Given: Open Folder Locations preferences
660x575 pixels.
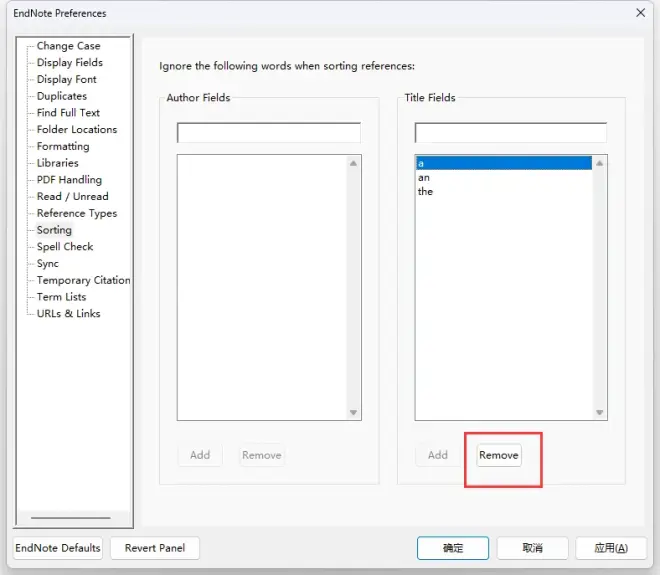Looking at the screenshot, I should pyautogui.click(x=77, y=129).
